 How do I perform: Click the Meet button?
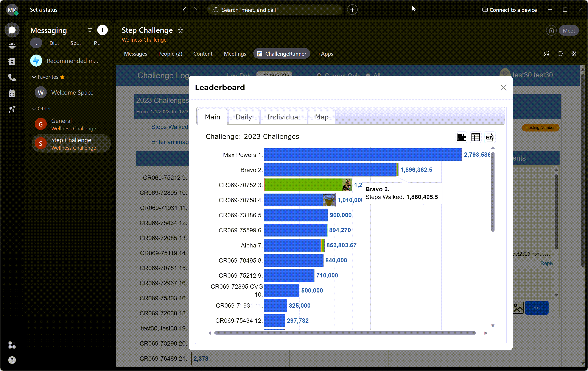point(569,31)
